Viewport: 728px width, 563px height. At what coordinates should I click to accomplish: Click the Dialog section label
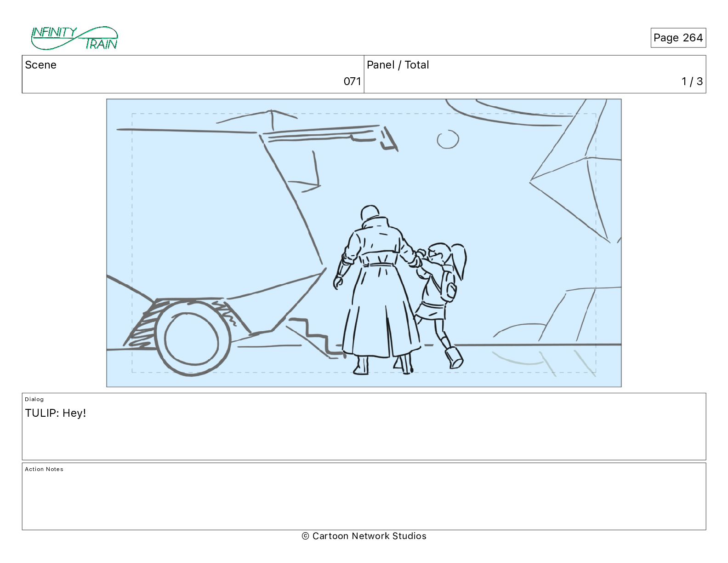[x=34, y=399]
